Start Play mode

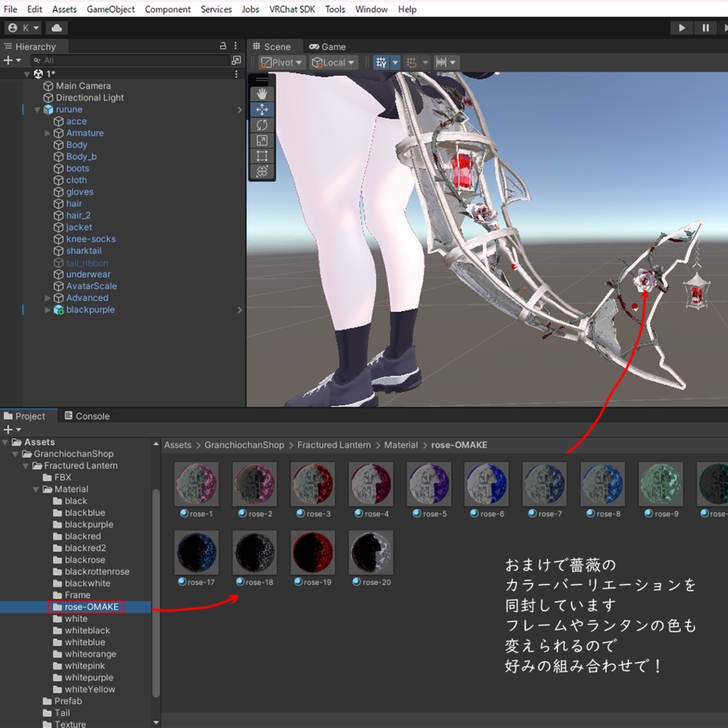coord(682,28)
